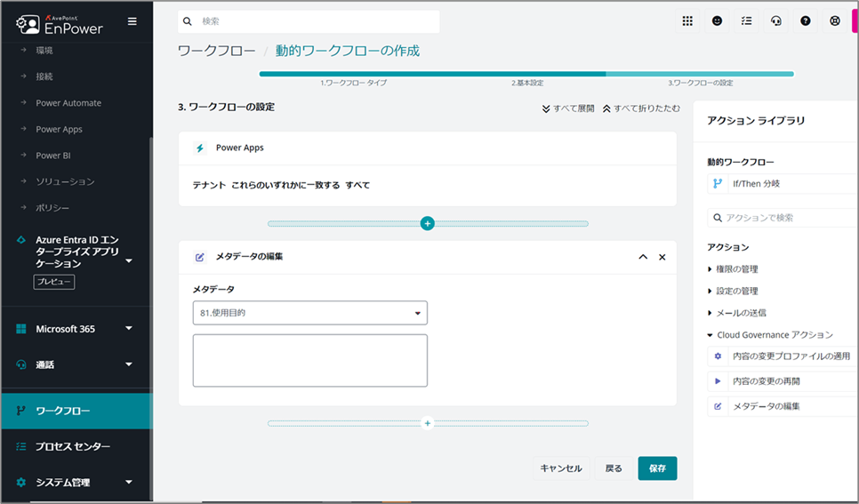Expand the 権限の管理 action group
The image size is (859, 504).
pyautogui.click(x=733, y=269)
